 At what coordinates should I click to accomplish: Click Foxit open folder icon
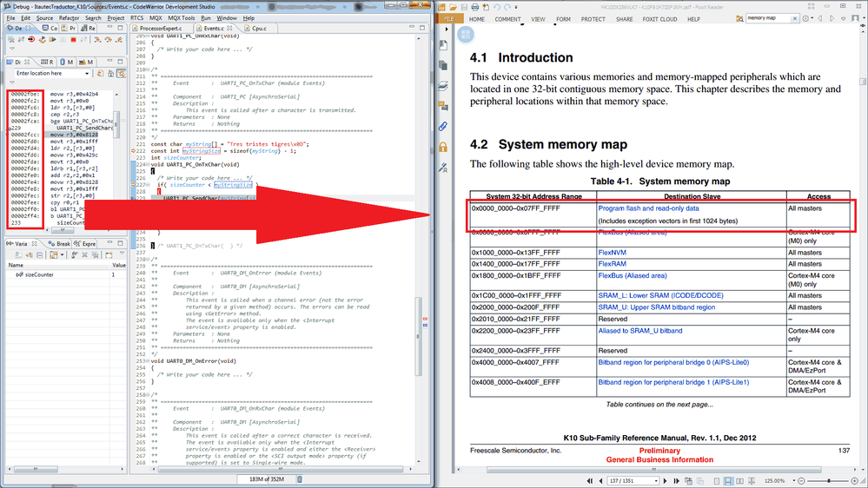[453, 7]
